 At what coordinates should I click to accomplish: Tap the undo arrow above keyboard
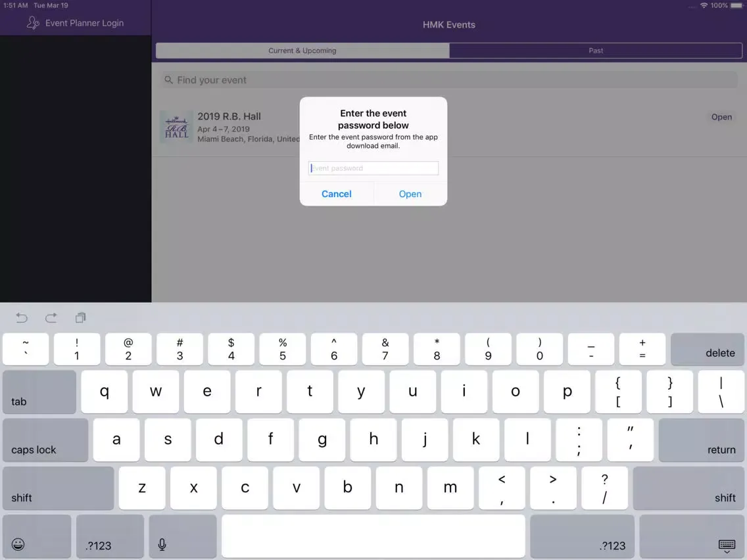(x=22, y=318)
